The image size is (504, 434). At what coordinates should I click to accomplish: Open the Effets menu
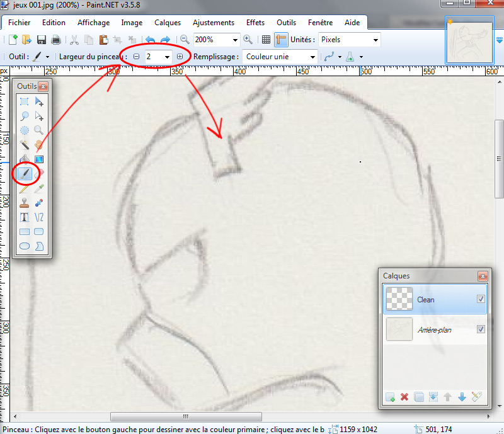click(255, 23)
